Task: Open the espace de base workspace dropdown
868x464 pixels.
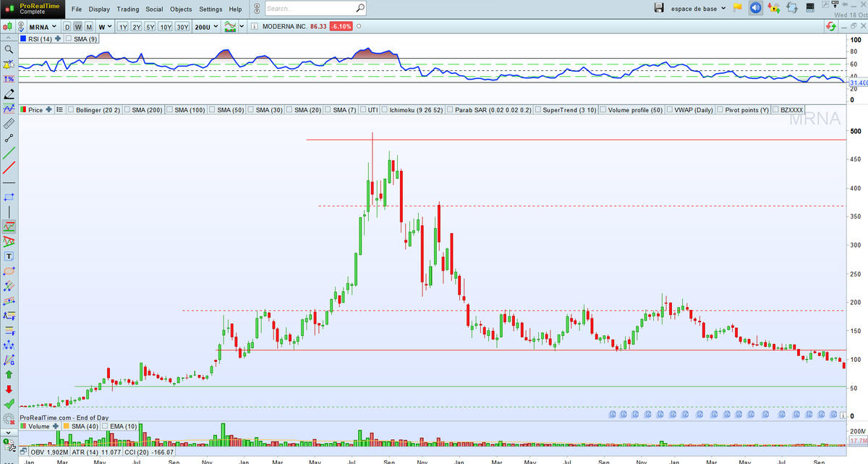Action: tap(723, 8)
